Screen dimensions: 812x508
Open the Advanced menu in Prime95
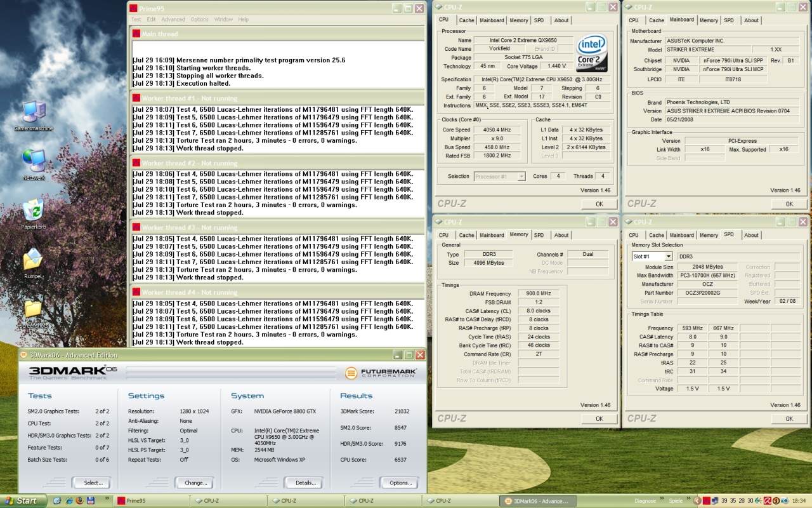click(x=173, y=20)
